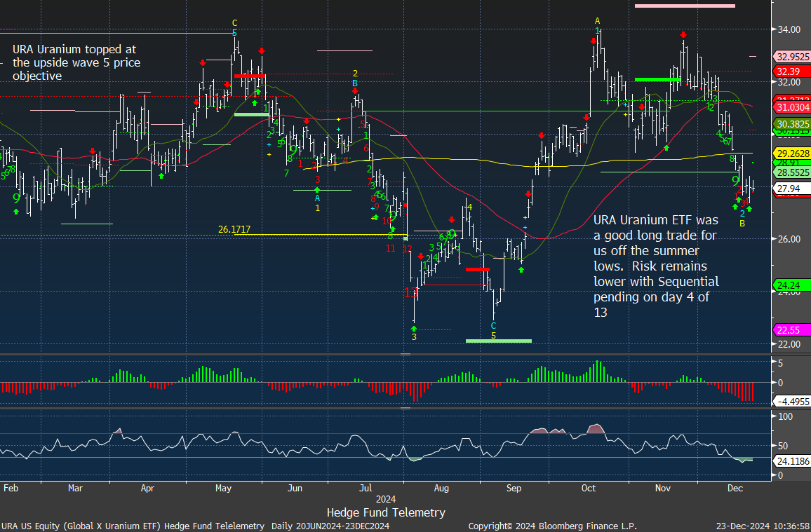Select the red 13 countdown marker in late July

410,292
